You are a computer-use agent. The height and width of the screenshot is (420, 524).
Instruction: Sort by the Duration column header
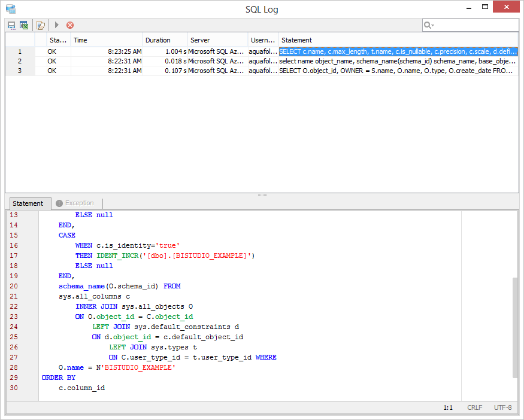point(165,40)
